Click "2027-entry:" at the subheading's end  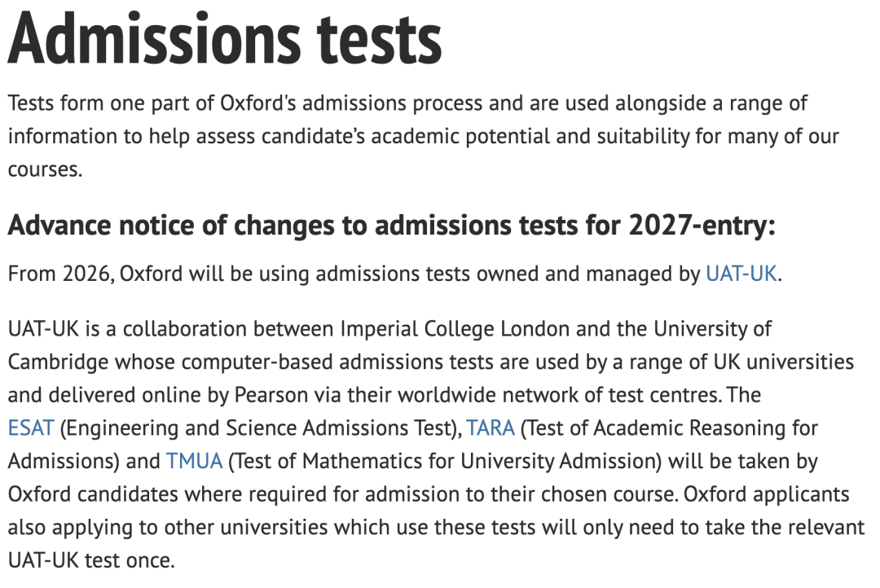(702, 226)
